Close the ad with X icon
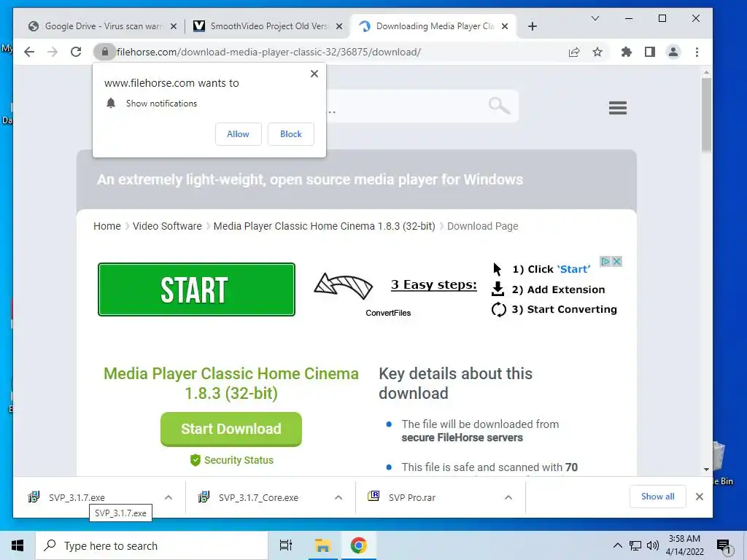This screenshot has height=560, width=747. coord(616,262)
